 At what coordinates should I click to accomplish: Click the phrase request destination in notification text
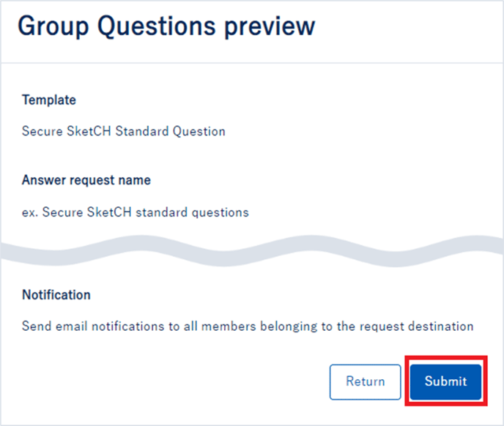click(416, 326)
